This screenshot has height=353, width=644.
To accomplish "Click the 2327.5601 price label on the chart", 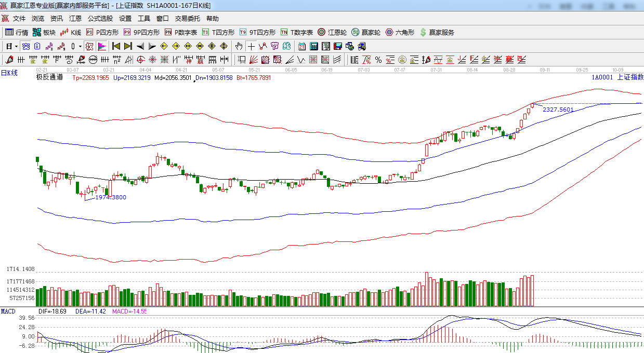I will point(558,110).
